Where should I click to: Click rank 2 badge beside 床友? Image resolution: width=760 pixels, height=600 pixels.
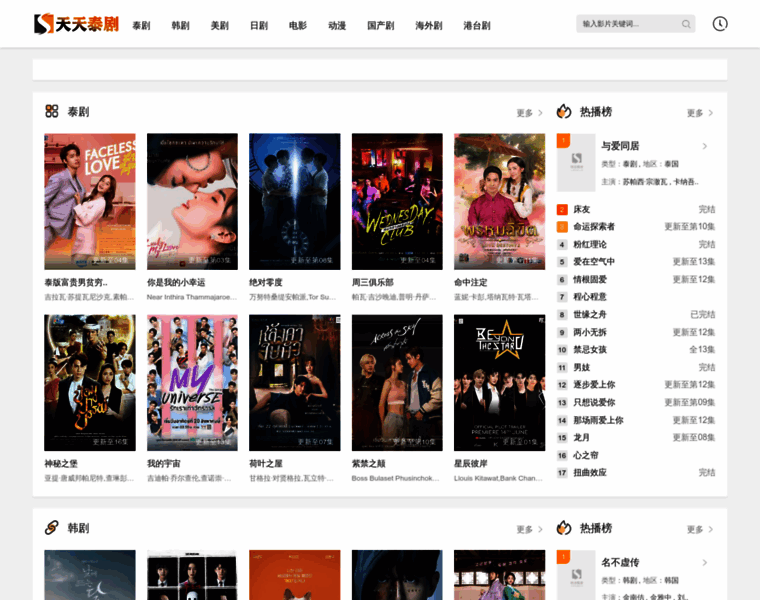[x=562, y=209]
